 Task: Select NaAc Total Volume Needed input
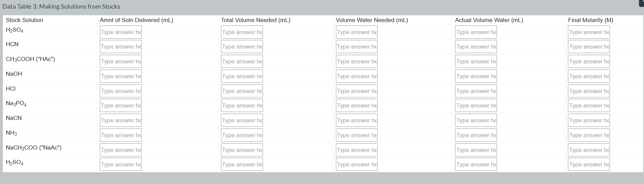tap(242, 150)
